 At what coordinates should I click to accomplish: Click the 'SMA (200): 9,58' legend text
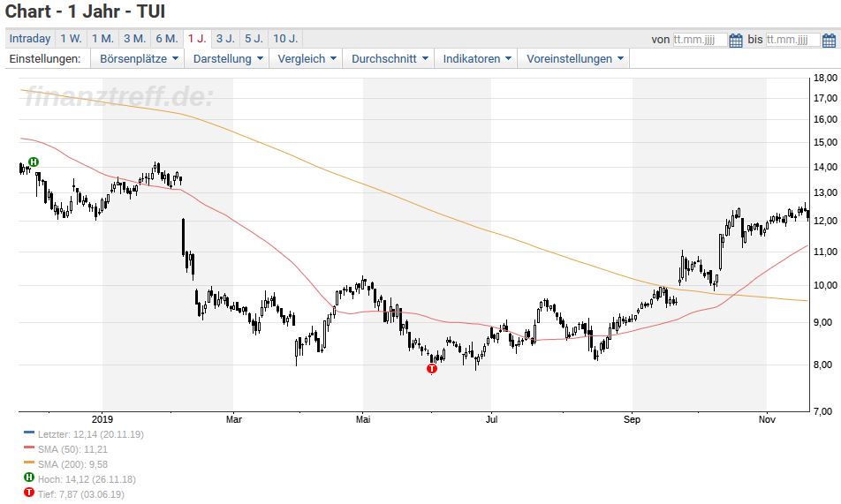coord(72,464)
